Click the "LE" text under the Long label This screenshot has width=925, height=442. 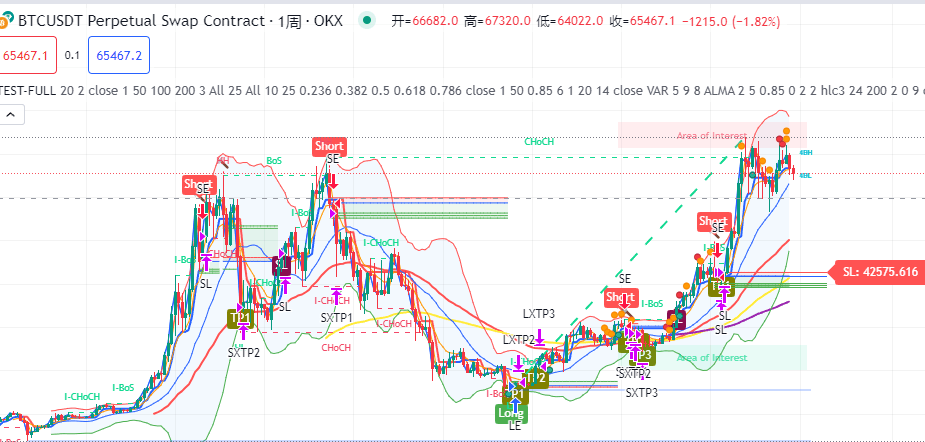point(515,426)
